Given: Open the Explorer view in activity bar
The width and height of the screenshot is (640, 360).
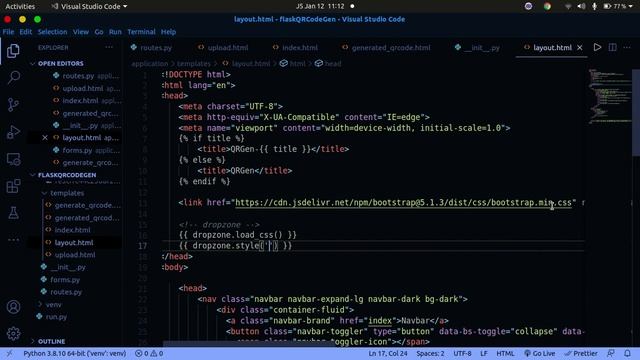Looking at the screenshot, I should pyautogui.click(x=13, y=51).
